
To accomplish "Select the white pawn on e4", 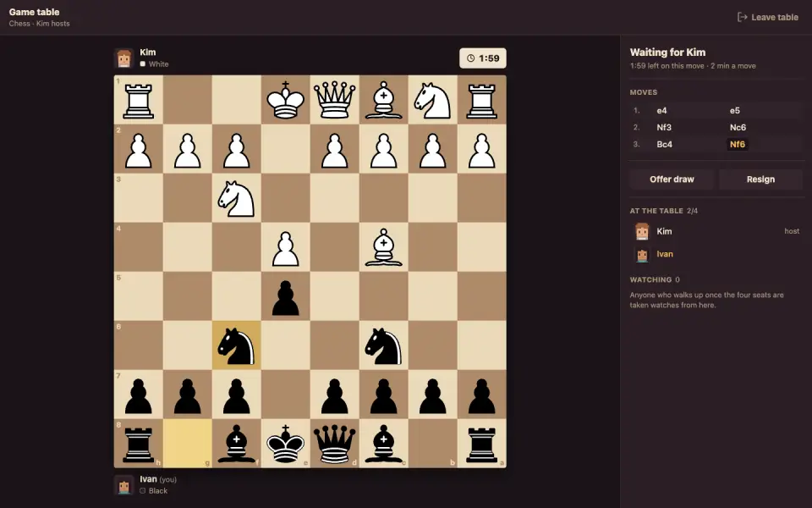I will pos(285,249).
